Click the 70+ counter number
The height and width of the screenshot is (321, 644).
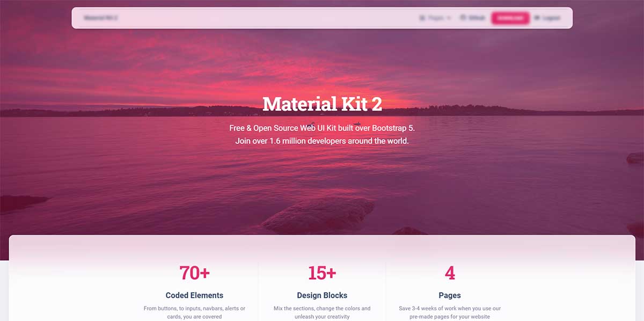[194, 273]
